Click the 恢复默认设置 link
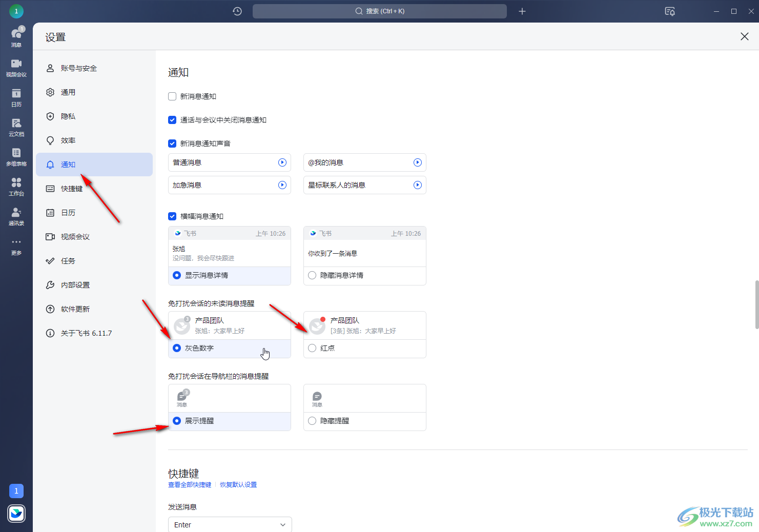 pos(238,485)
